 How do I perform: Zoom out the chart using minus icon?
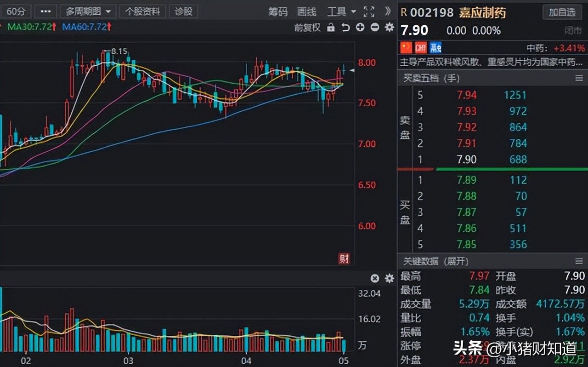pos(374,28)
